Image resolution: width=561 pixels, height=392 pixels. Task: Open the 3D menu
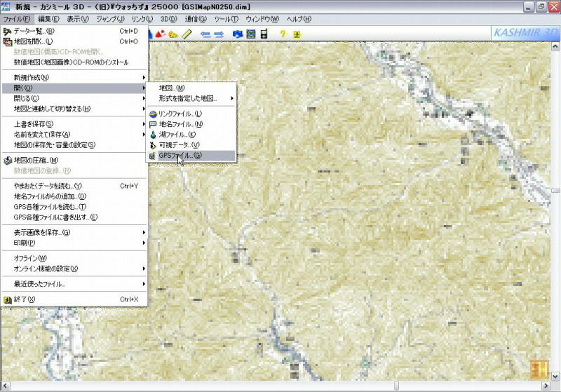168,19
